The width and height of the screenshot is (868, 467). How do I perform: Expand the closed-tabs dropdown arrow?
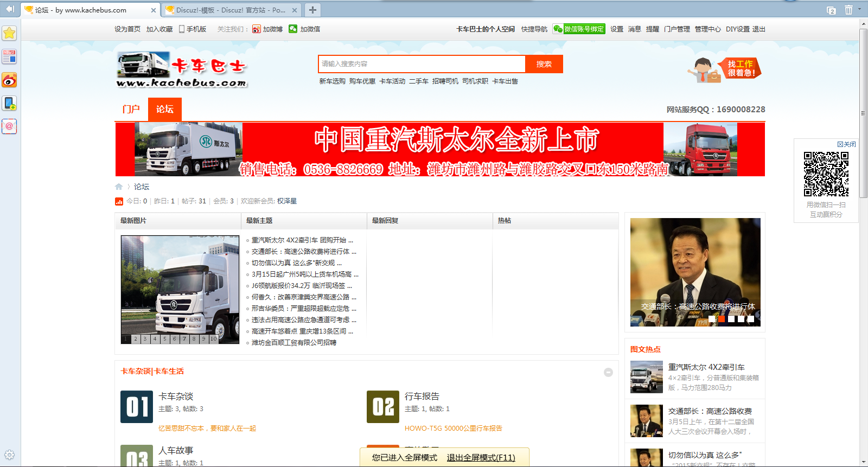pyautogui.click(x=859, y=9)
